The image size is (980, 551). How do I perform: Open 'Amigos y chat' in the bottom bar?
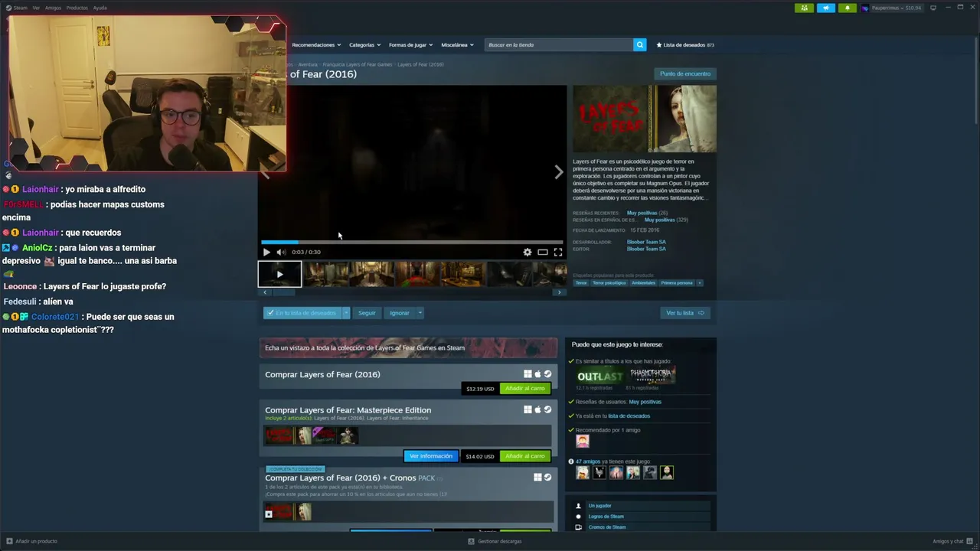[952, 541]
